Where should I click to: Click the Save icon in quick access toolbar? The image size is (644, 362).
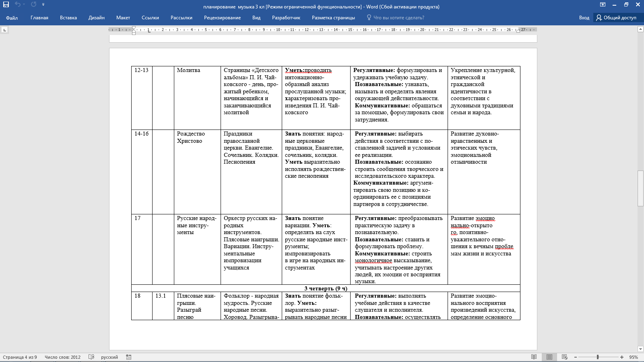tap(6, 4)
